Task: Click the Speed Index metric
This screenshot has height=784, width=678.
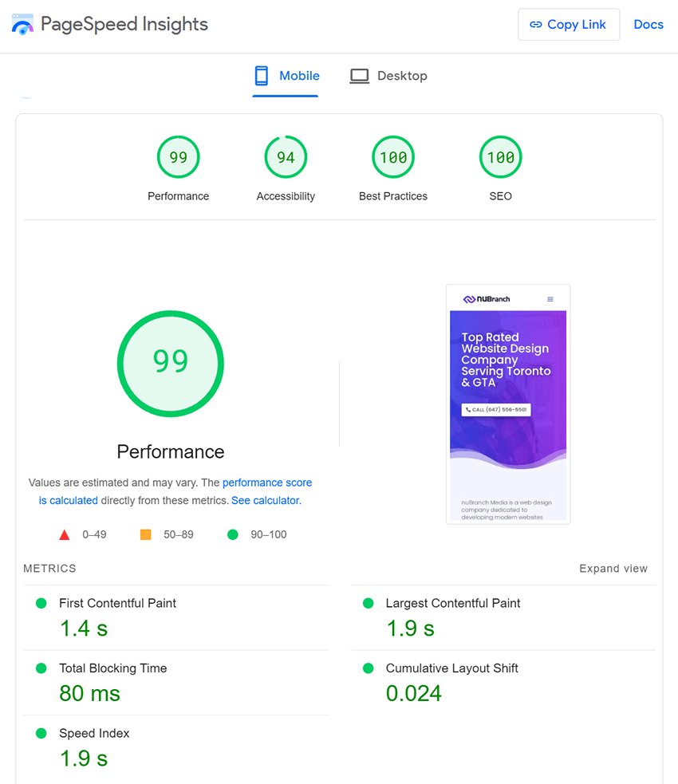Action: pos(94,734)
